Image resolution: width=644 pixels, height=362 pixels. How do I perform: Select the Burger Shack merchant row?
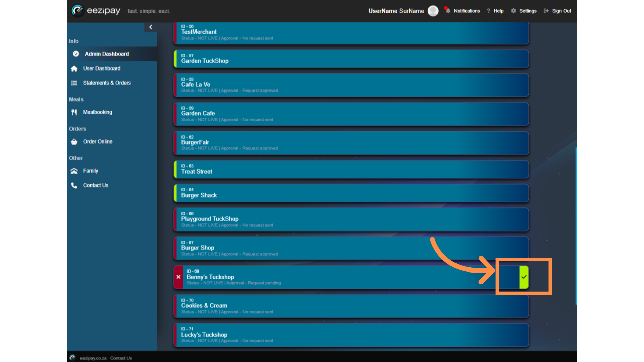tap(351, 193)
